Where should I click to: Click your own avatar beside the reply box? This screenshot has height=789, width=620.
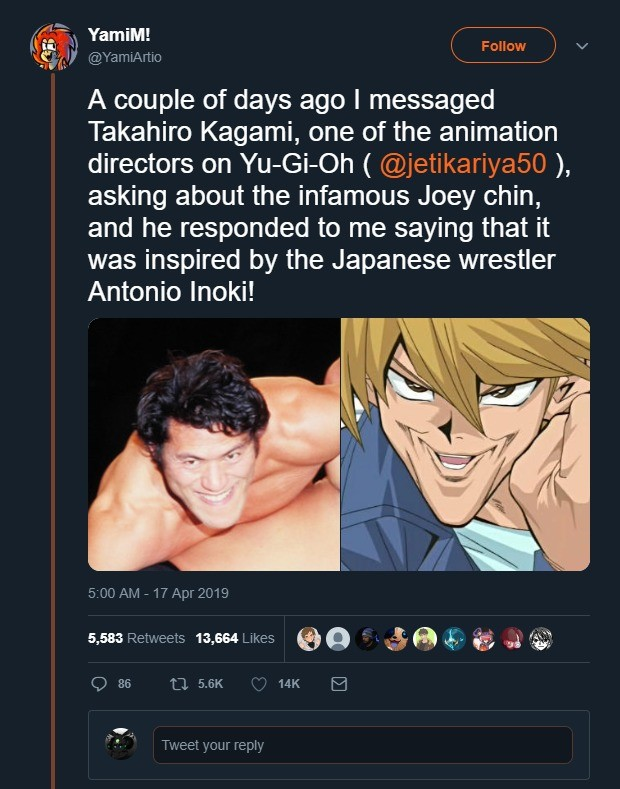(x=121, y=744)
